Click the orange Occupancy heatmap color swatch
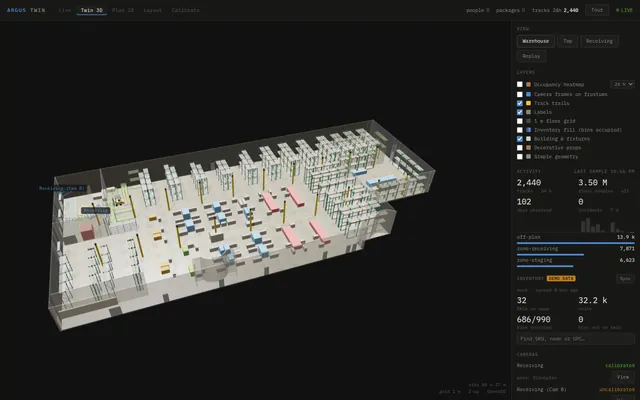640x400 pixels. click(529, 84)
